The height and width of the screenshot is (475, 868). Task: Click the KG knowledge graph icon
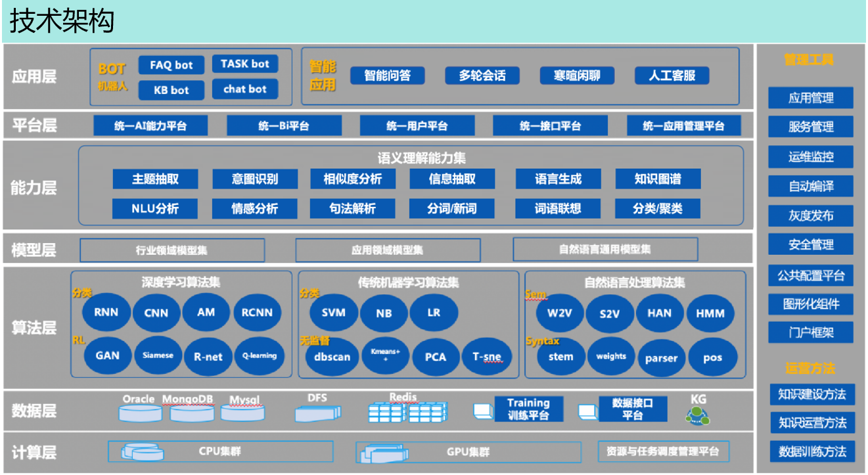[x=697, y=415]
